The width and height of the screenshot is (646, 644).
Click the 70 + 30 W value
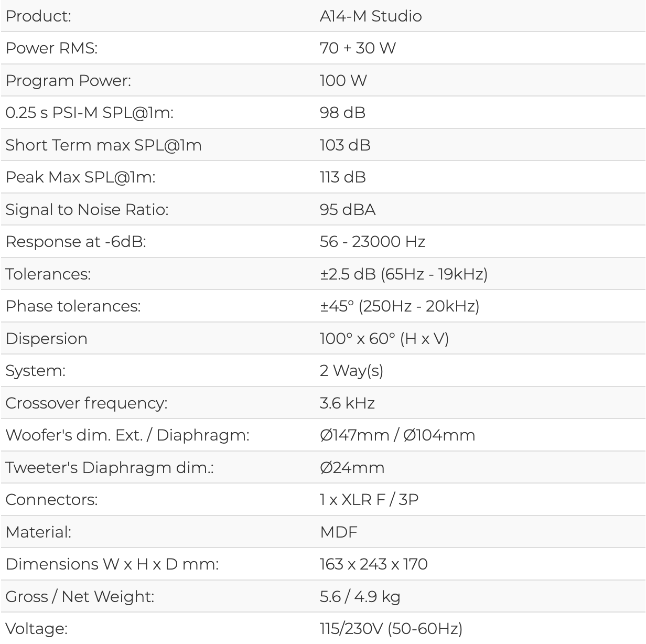coord(358,48)
